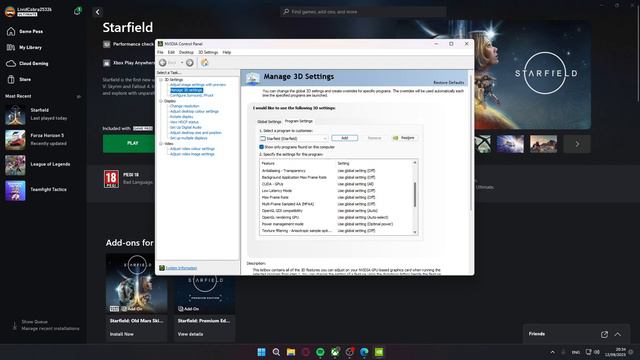Click Show Queue download icon
Viewport: 640px width, 360px height.
pos(15,325)
